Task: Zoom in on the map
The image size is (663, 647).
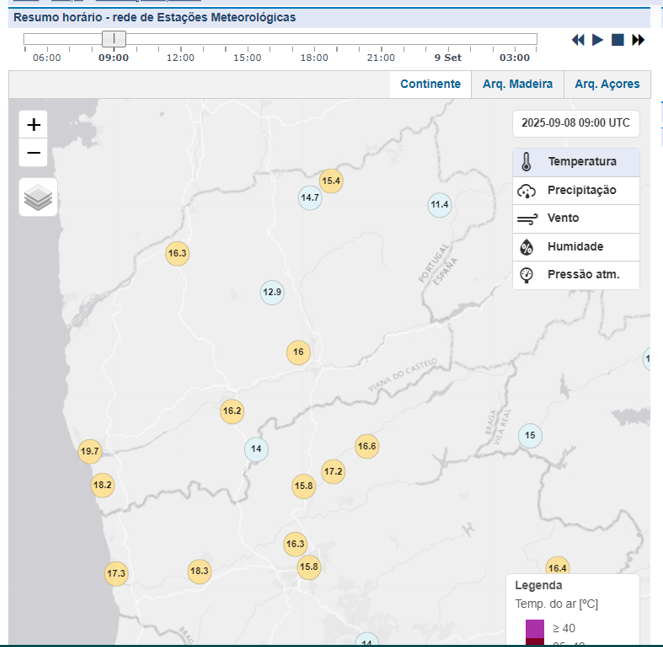Action: [x=33, y=125]
